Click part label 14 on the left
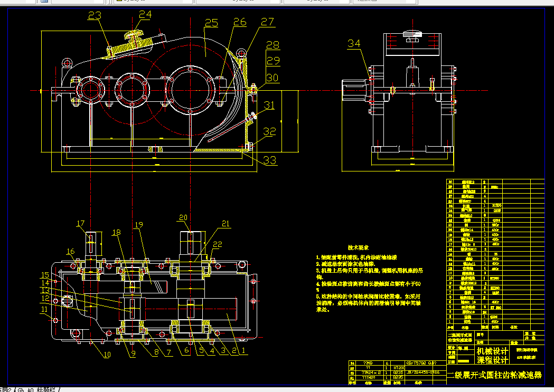The image size is (554, 392). click(x=45, y=283)
